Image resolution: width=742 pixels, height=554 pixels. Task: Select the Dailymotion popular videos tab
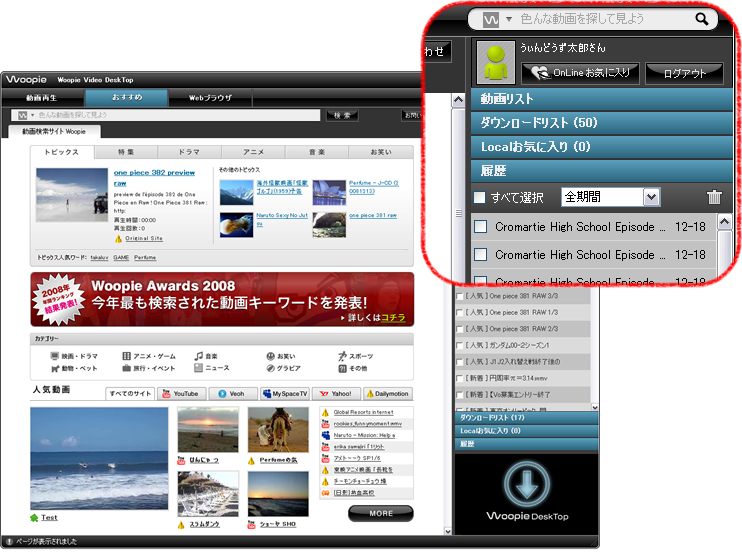[388, 394]
